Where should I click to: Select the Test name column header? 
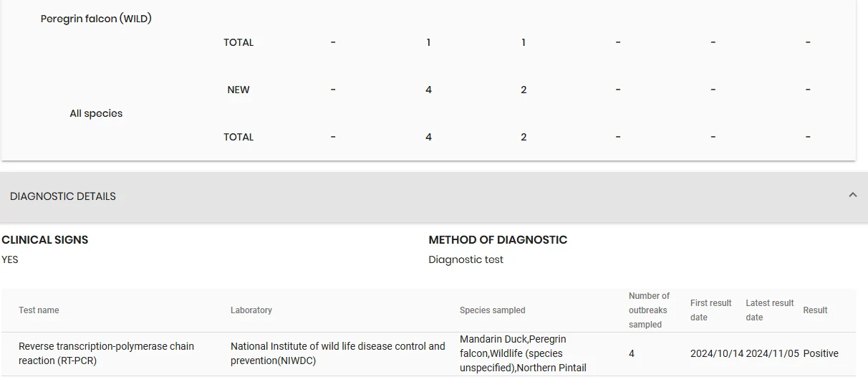pyautogui.click(x=39, y=310)
